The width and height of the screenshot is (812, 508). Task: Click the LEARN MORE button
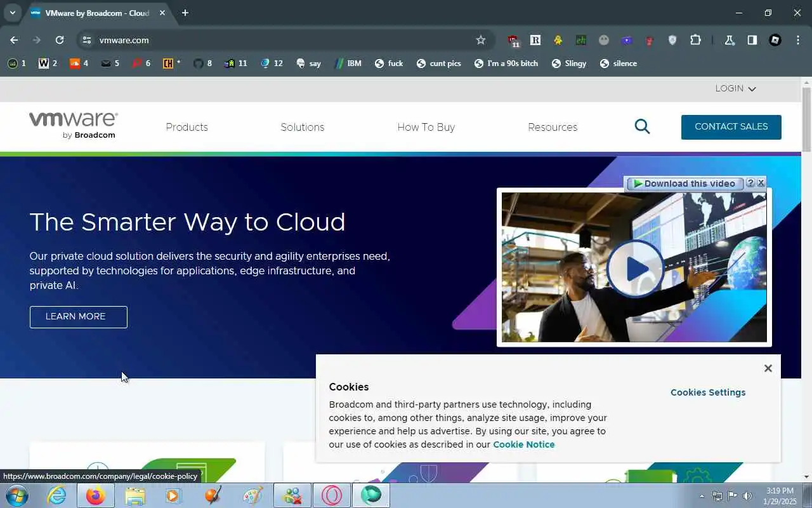[79, 317]
